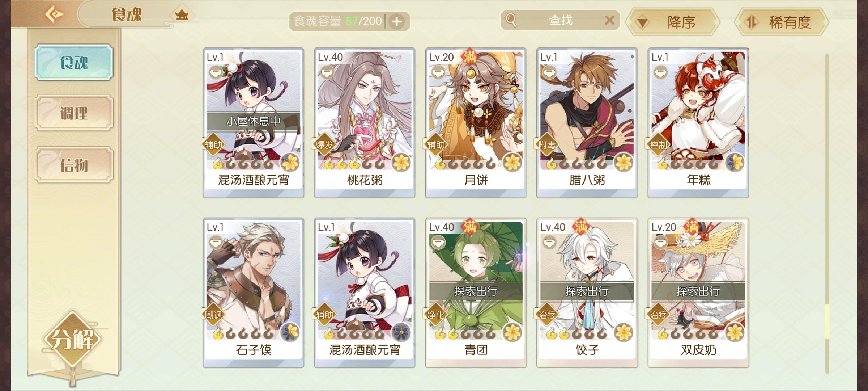Viewport: 868px width, 391px height.
Task: Clear the search field with X
Action: (x=610, y=20)
